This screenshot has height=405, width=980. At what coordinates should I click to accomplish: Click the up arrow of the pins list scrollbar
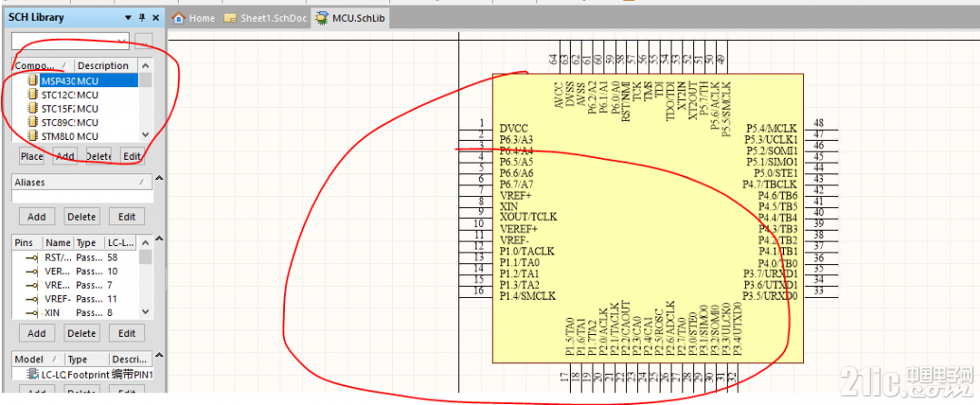click(x=145, y=242)
